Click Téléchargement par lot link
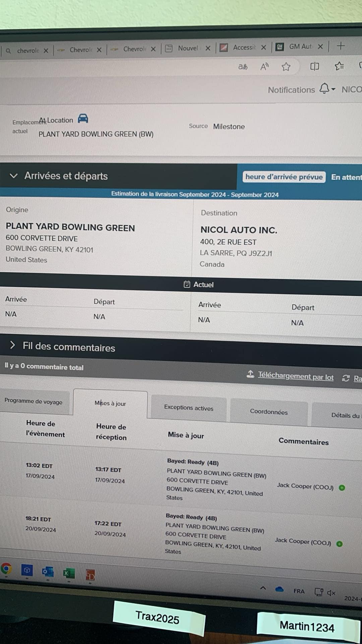Viewport: 362px width, 644px height. point(295,376)
